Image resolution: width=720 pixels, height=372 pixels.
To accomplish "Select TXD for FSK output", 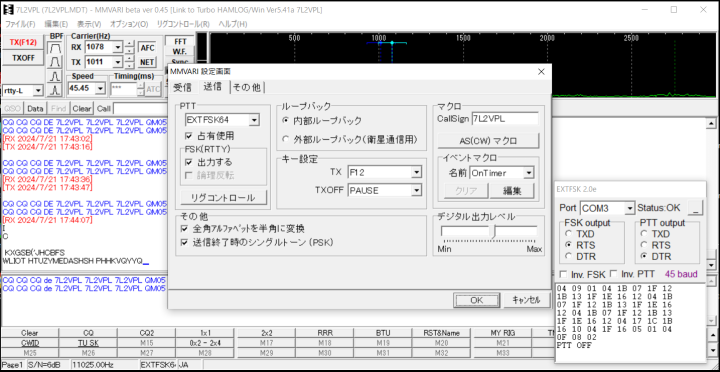I will (568, 234).
